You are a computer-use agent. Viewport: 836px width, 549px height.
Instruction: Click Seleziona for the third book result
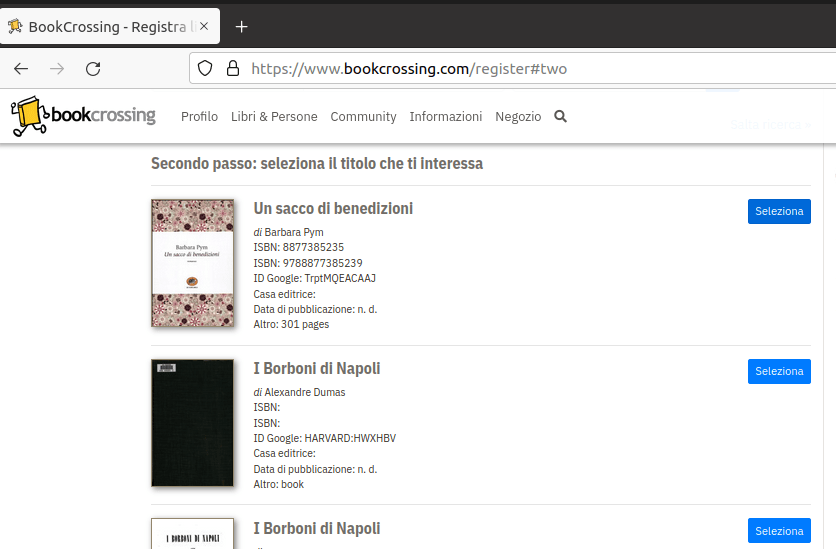coord(778,531)
